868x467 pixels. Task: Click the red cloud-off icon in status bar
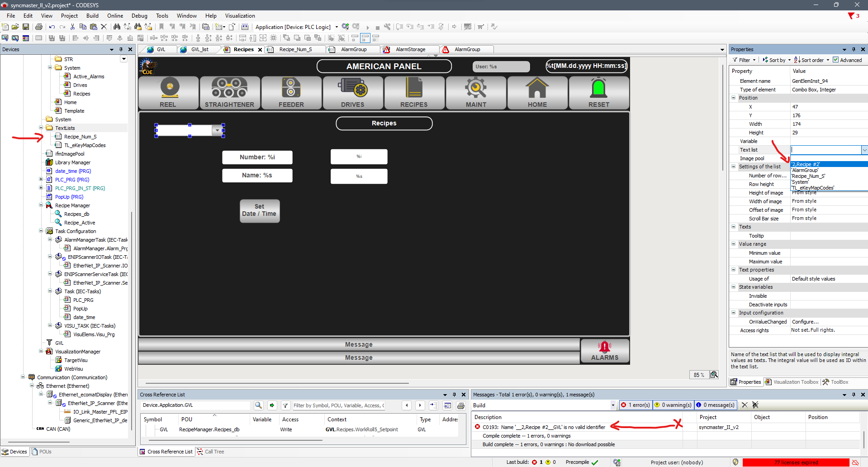(x=855, y=462)
